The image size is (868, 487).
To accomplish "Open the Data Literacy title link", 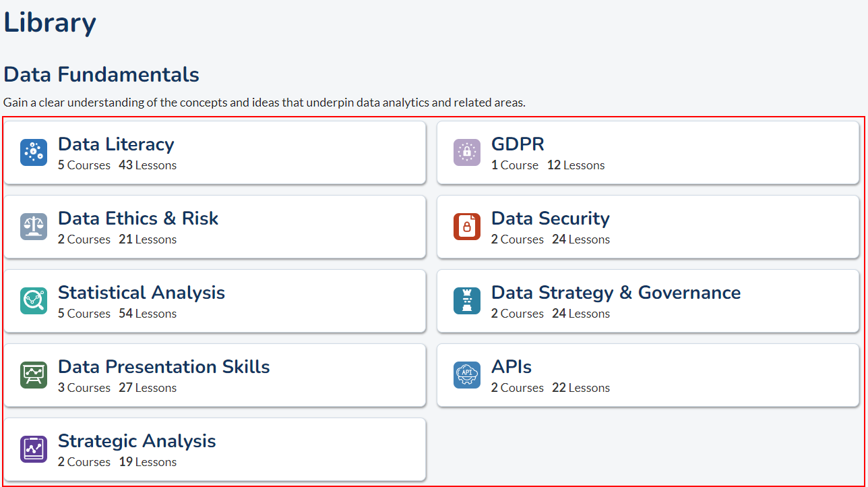I will [x=116, y=144].
